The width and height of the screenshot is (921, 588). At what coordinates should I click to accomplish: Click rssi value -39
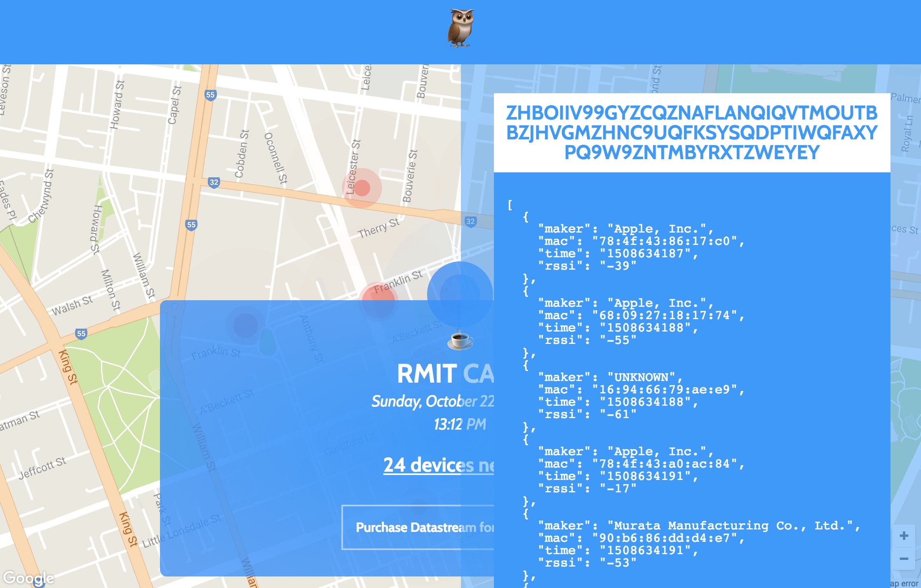pos(618,266)
